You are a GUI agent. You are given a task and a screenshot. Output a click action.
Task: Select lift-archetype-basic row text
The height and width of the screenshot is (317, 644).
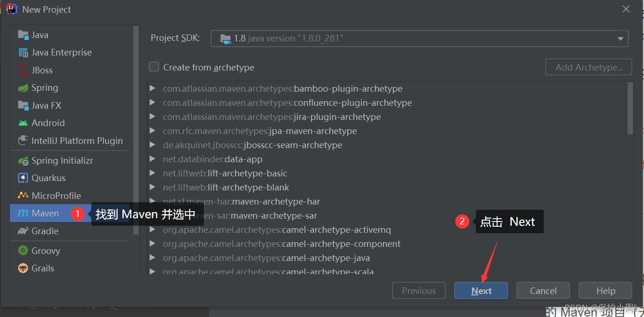[x=225, y=173]
